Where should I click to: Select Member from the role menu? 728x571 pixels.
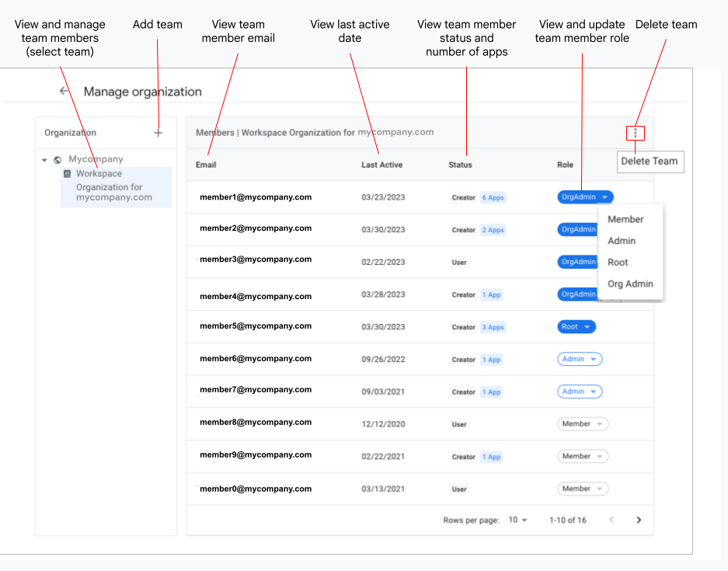tap(625, 219)
